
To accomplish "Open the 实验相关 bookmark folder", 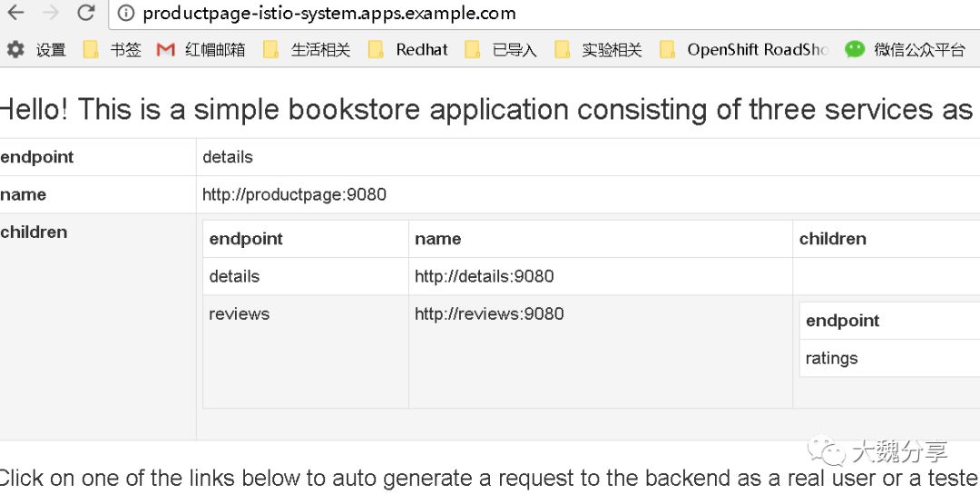I will click(598, 50).
